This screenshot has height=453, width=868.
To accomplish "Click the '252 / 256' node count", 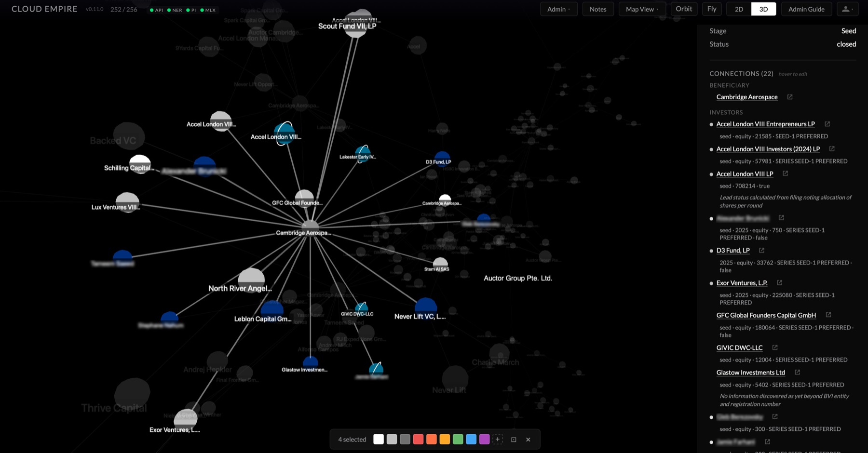I will 123,10.
